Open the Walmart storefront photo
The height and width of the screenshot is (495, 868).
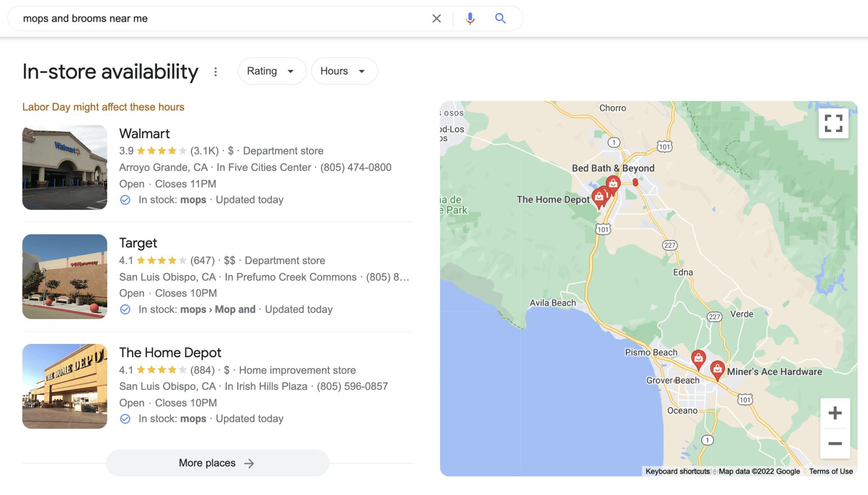click(65, 167)
